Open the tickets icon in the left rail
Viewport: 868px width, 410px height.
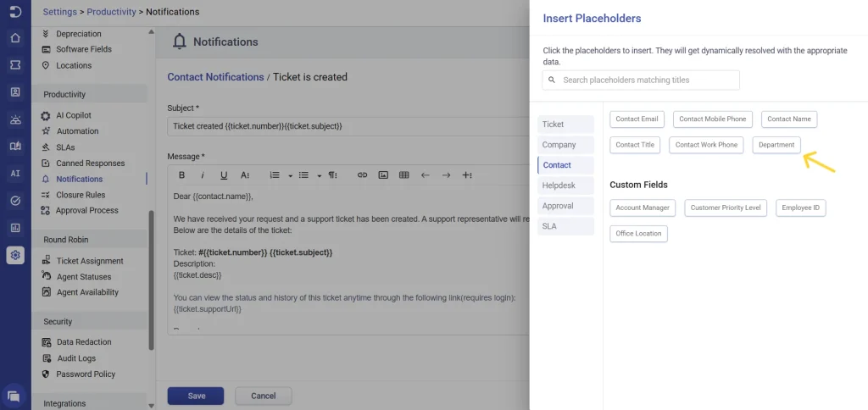pos(15,64)
